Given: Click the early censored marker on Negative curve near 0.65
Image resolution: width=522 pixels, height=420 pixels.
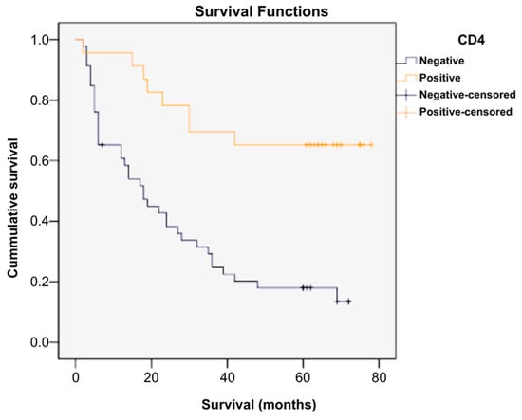Looking at the screenshot, I should pos(103,145).
